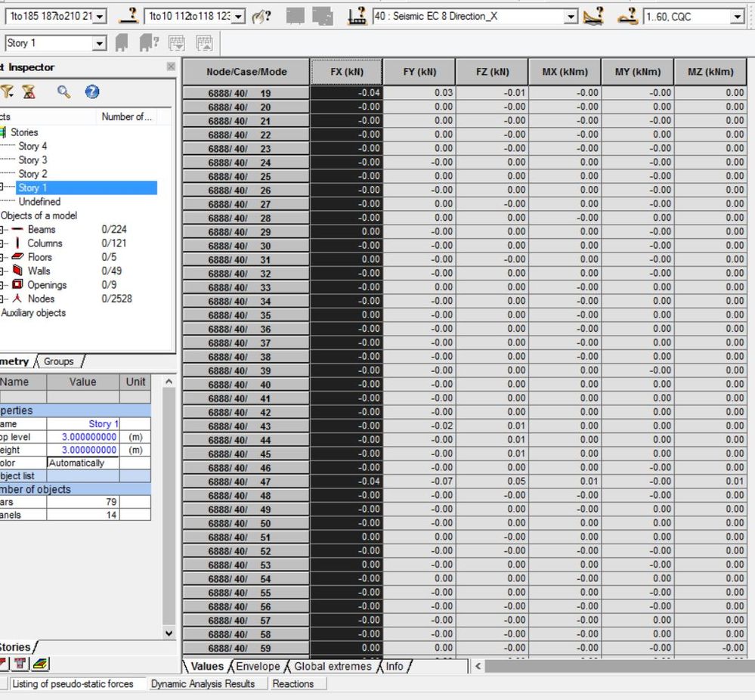Expand the Nodes tree node
Viewport: 755px width, 700px height.
pyautogui.click(x=2, y=299)
